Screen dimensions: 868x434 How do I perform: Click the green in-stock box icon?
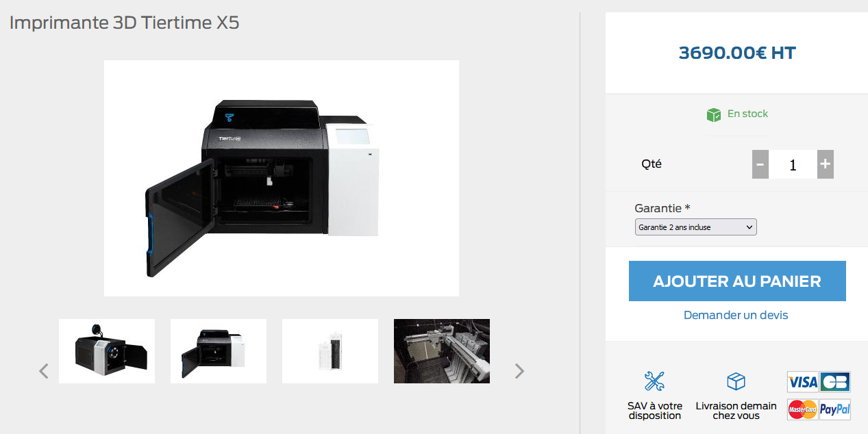[714, 114]
